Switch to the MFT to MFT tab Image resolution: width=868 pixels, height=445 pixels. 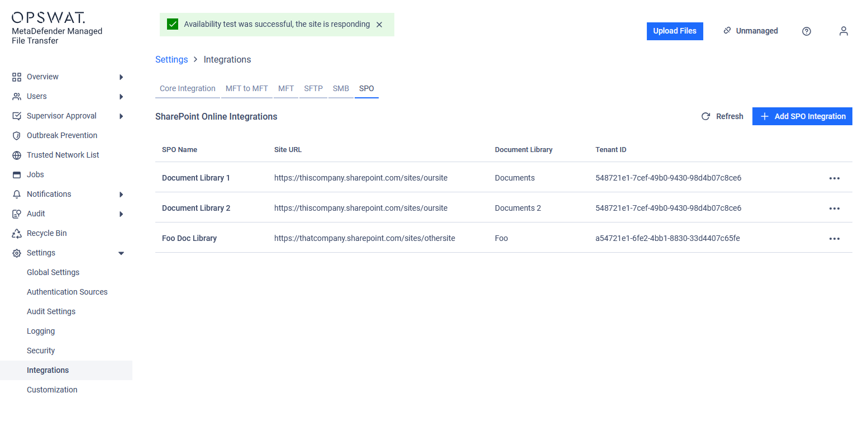[247, 88]
